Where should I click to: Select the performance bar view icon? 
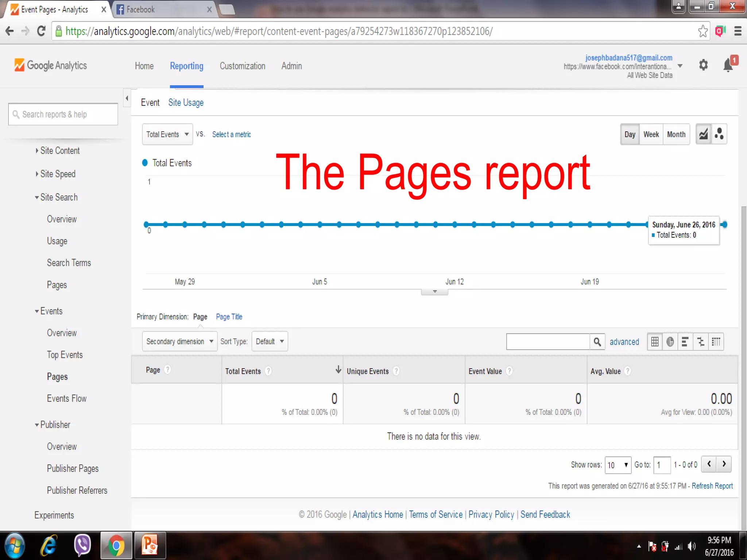point(685,342)
